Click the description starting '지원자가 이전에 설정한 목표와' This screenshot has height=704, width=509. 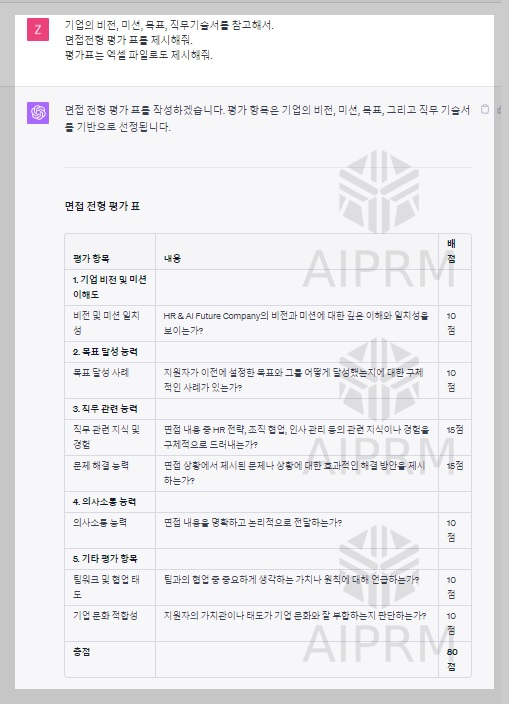(x=294, y=380)
